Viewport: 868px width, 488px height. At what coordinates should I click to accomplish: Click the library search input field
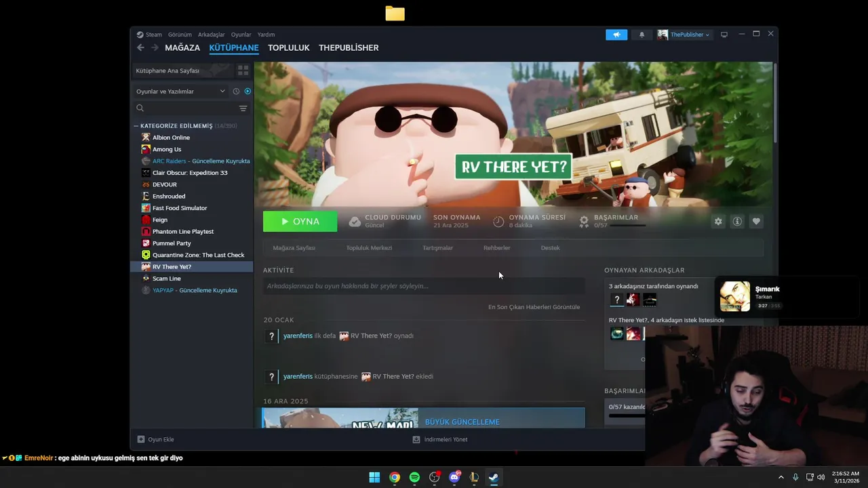(x=191, y=108)
